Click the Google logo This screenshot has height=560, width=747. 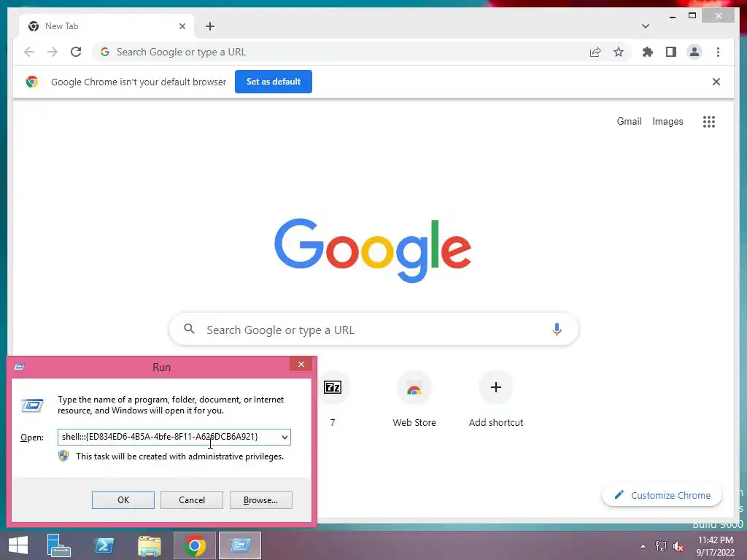(x=373, y=250)
